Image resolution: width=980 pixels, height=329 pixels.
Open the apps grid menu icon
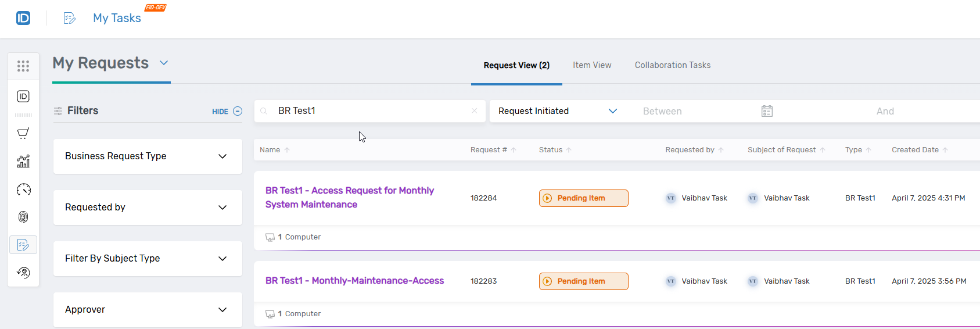tap(23, 66)
